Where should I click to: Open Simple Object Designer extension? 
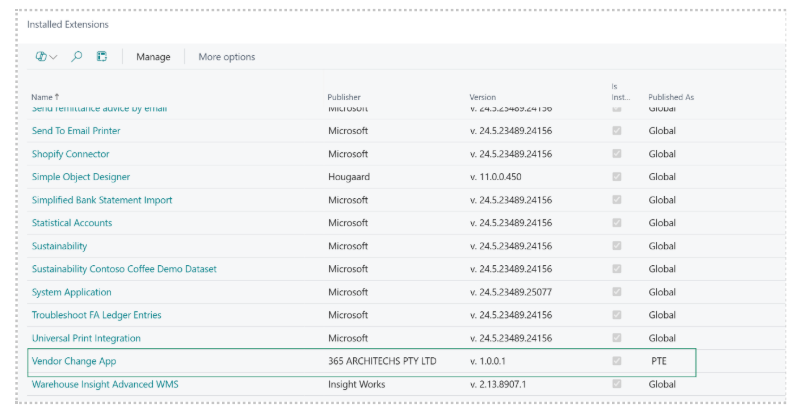click(x=82, y=177)
